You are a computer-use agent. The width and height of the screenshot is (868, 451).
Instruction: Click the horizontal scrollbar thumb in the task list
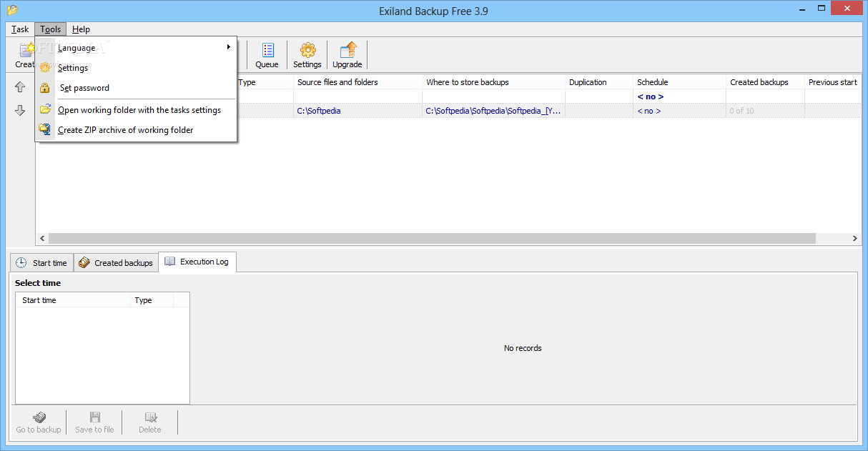(x=432, y=239)
